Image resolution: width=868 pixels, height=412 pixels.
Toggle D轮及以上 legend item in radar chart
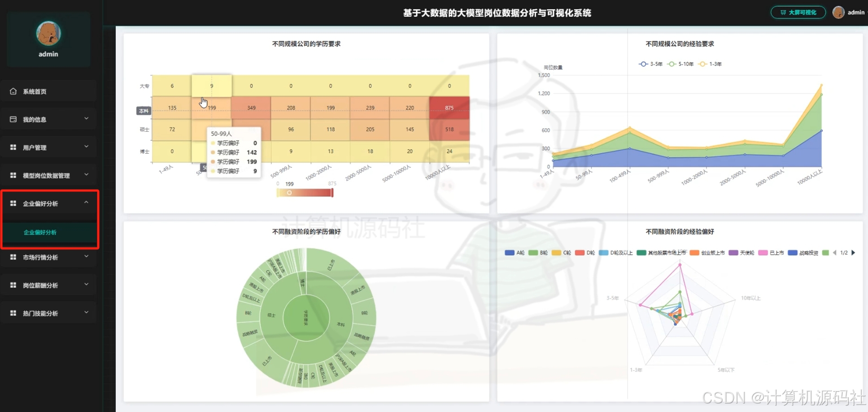[x=615, y=253]
